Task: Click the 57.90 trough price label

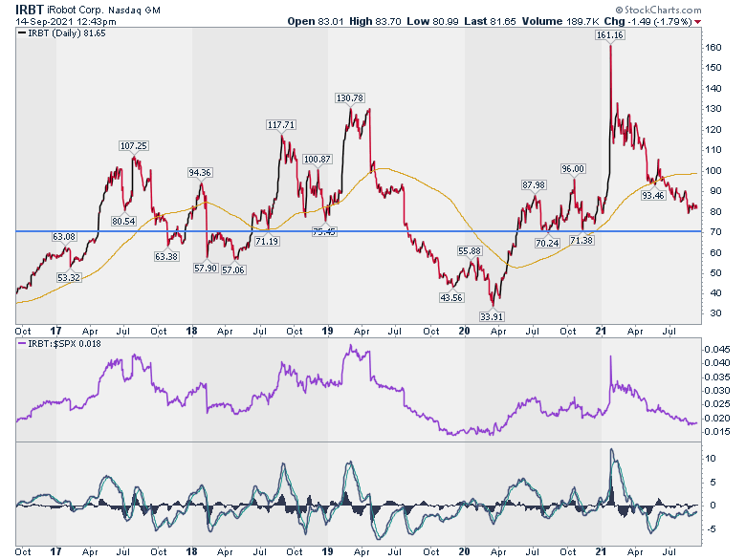Action: [206, 269]
